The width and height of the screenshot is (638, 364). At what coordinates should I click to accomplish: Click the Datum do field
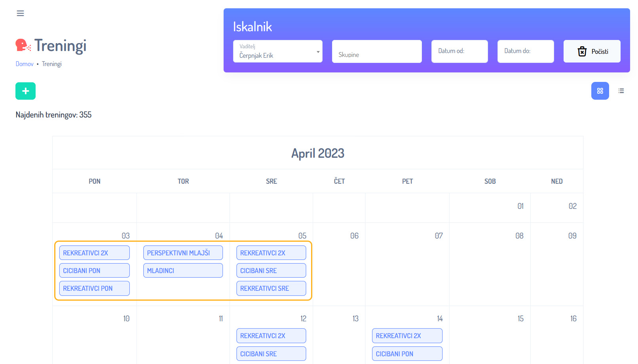pos(525,51)
